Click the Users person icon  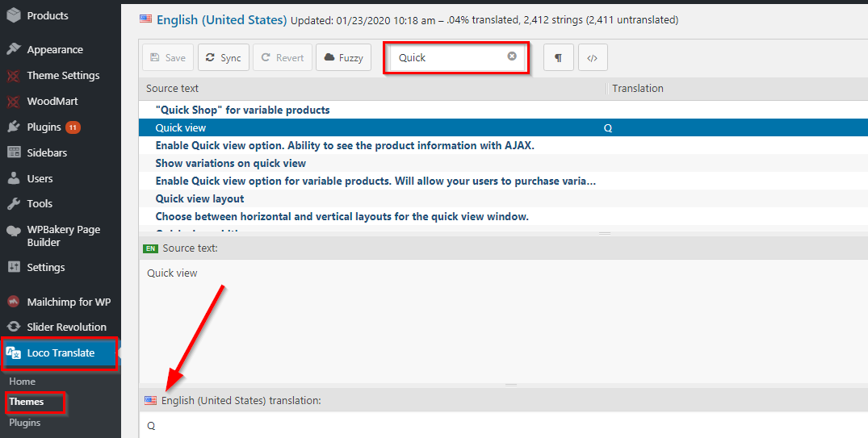(13, 178)
